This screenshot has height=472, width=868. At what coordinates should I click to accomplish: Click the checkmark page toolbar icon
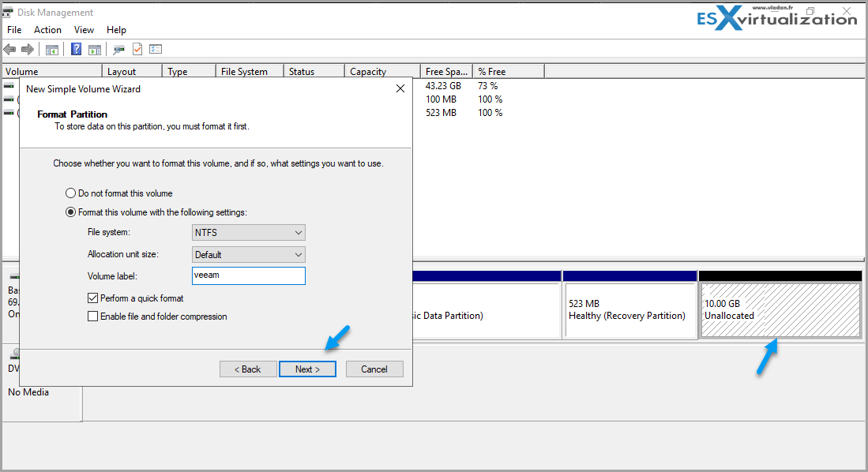click(x=137, y=49)
